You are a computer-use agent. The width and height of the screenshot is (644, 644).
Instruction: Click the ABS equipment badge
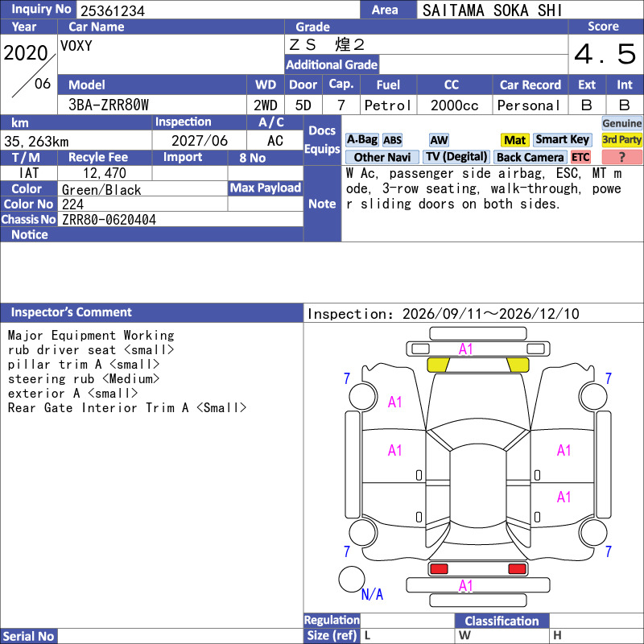(x=392, y=140)
